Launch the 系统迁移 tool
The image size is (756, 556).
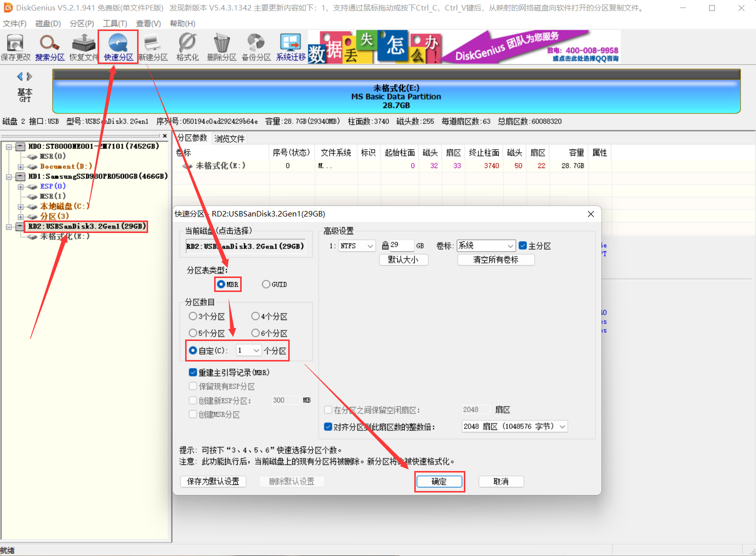point(290,45)
